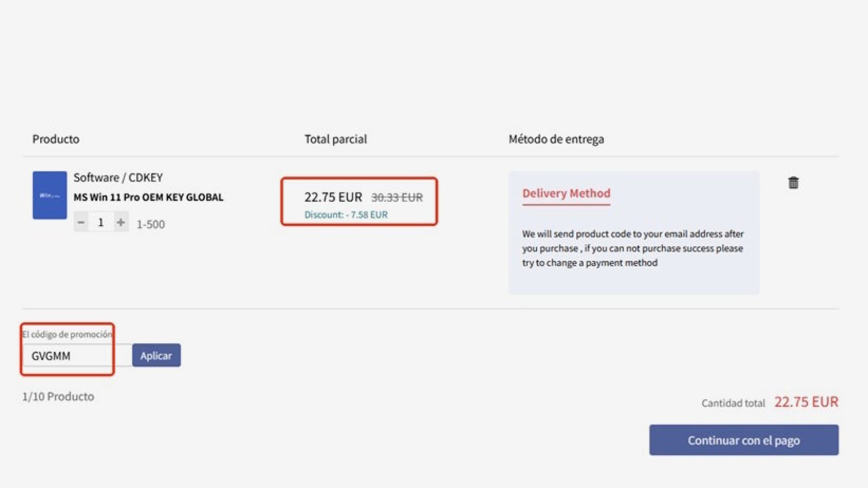Click the 22.75 EUR discounted price
868x488 pixels.
[x=333, y=197]
